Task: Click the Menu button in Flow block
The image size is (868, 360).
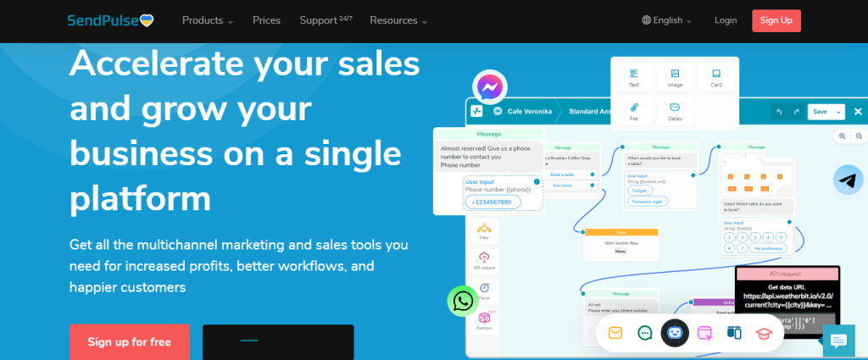Action: point(620,251)
